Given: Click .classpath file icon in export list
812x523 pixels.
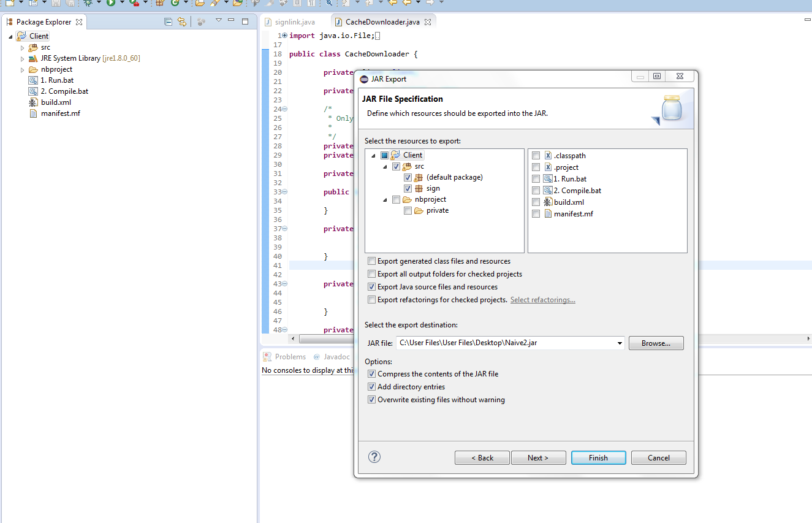Looking at the screenshot, I should (548, 156).
